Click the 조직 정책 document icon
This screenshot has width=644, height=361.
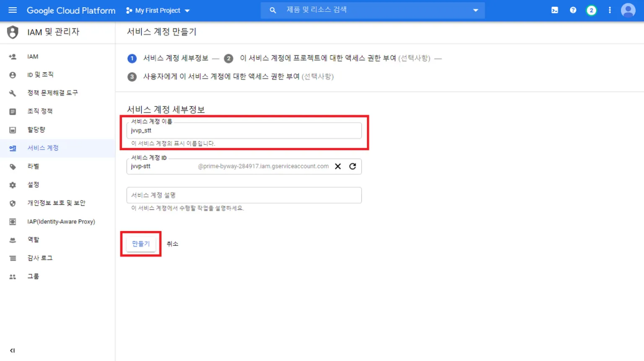pyautogui.click(x=13, y=111)
